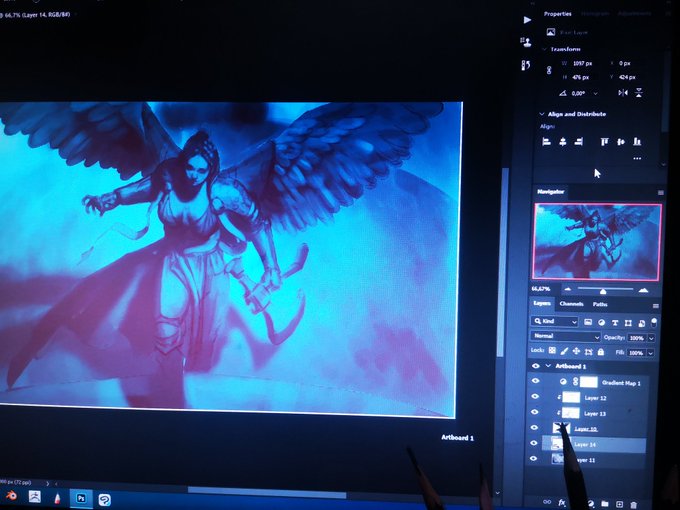The width and height of the screenshot is (680, 510).
Task: Filter for type layers icon
Action: point(615,323)
